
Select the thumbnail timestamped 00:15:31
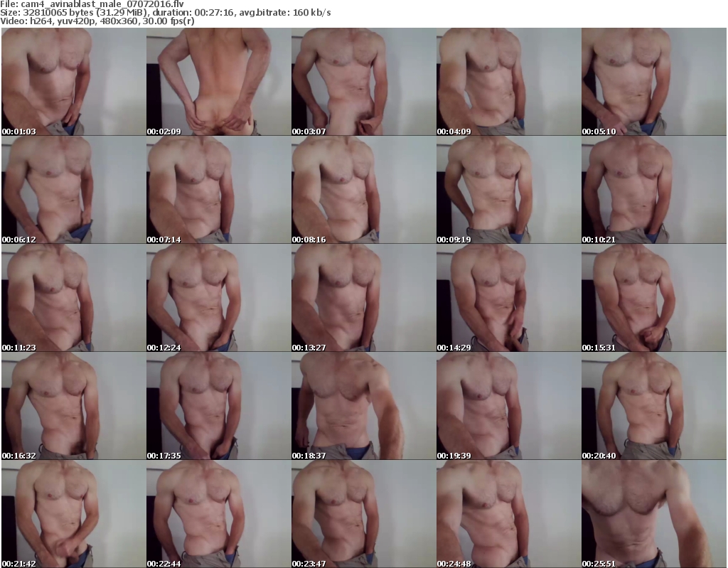coord(654,298)
